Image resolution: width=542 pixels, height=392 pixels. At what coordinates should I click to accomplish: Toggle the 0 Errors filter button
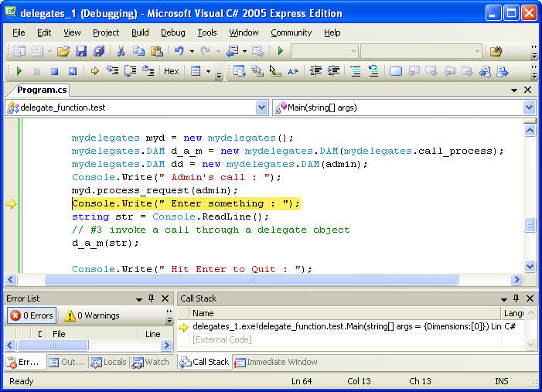click(32, 315)
